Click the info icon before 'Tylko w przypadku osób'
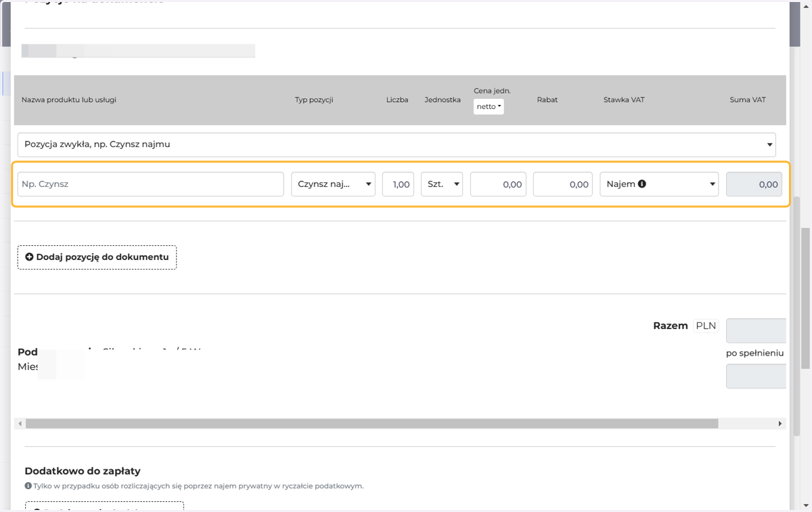The width and height of the screenshot is (812, 512). (28, 486)
